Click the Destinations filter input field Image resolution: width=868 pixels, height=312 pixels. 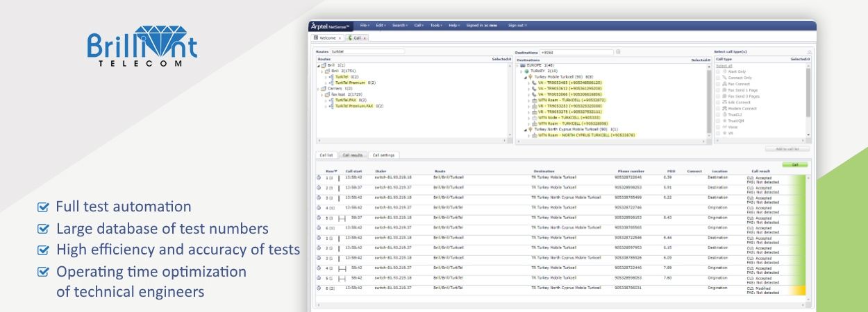pos(577,52)
